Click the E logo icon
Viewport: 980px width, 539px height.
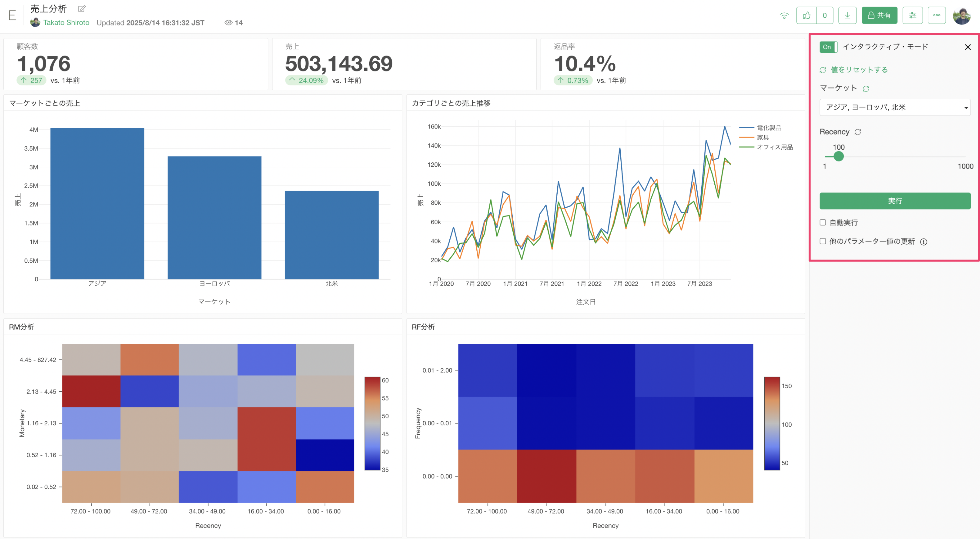click(x=12, y=15)
